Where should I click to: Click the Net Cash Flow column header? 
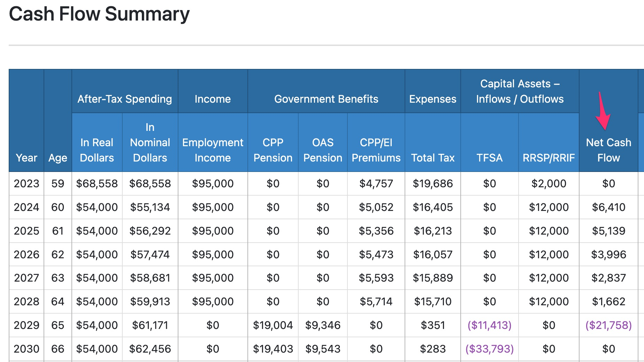coord(608,150)
